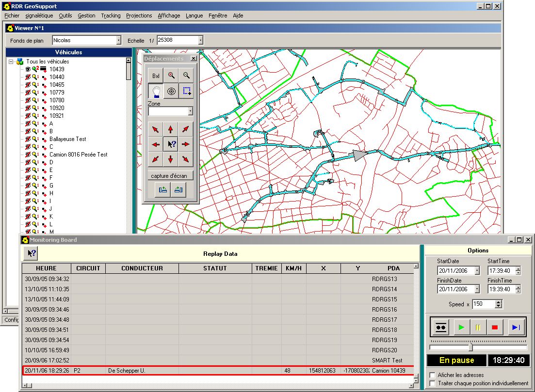Viewport: 535px width, 392px height.
Task: Open the Fonds de plan dropdown
Action: coord(118,40)
